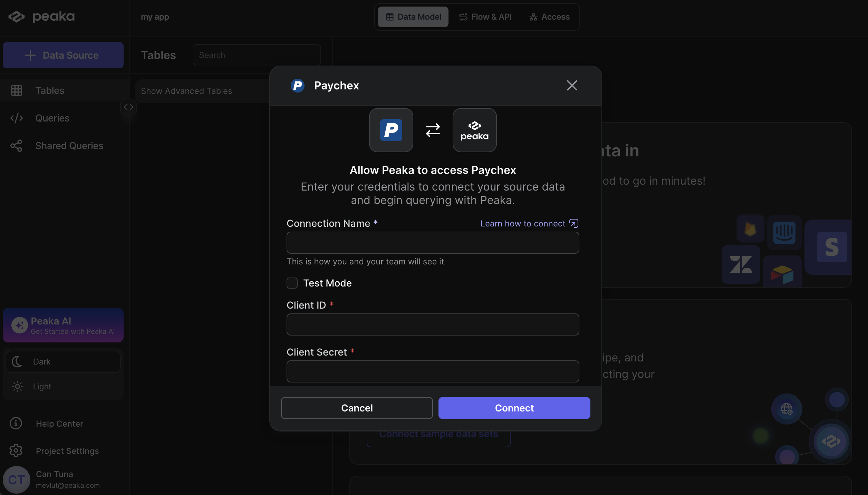Image resolution: width=868 pixels, height=495 pixels.
Task: Open the Learn how to connect link
Action: coord(529,224)
